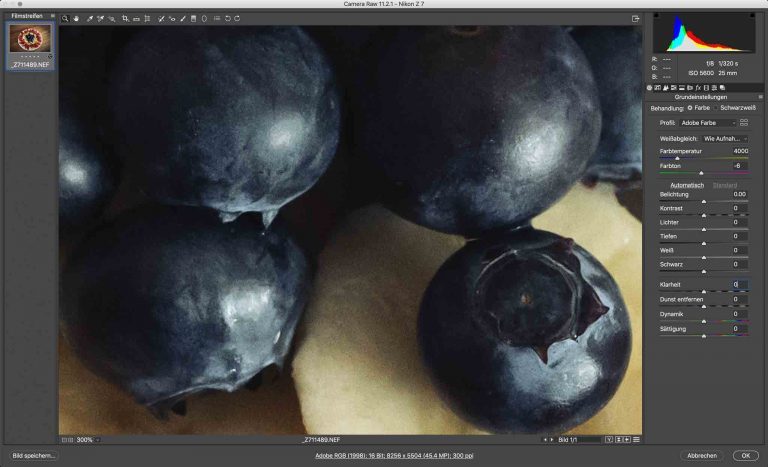This screenshot has width=768, height=467.
Task: Toggle before/after view (Y button)
Action: coord(609,440)
